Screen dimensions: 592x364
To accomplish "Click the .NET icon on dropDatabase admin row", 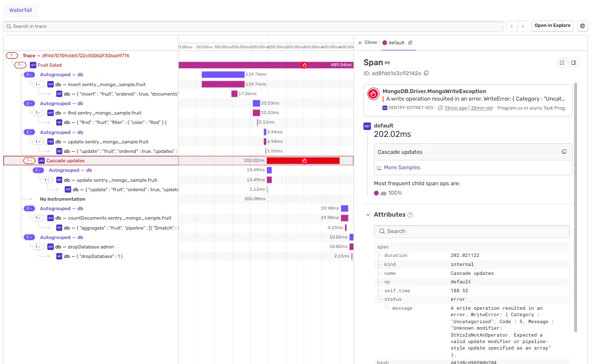I will (50, 247).
